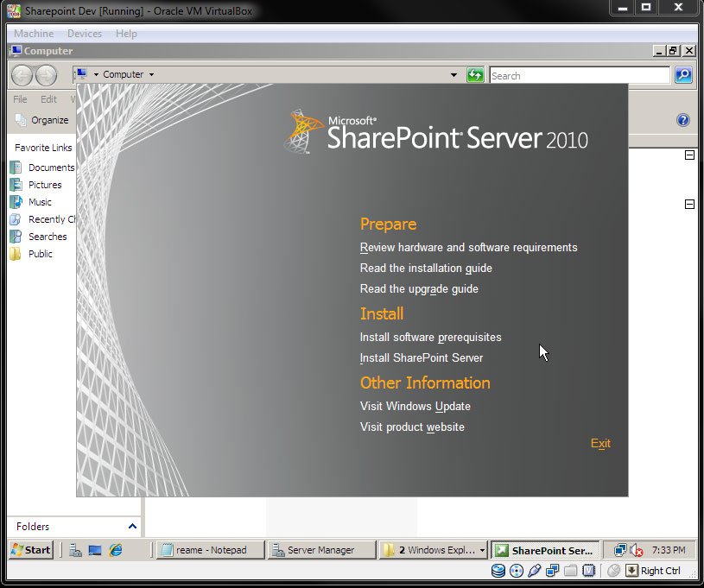Screen dimensions: 704x588
Task: Collapse first group with minus button
Action: (x=689, y=155)
